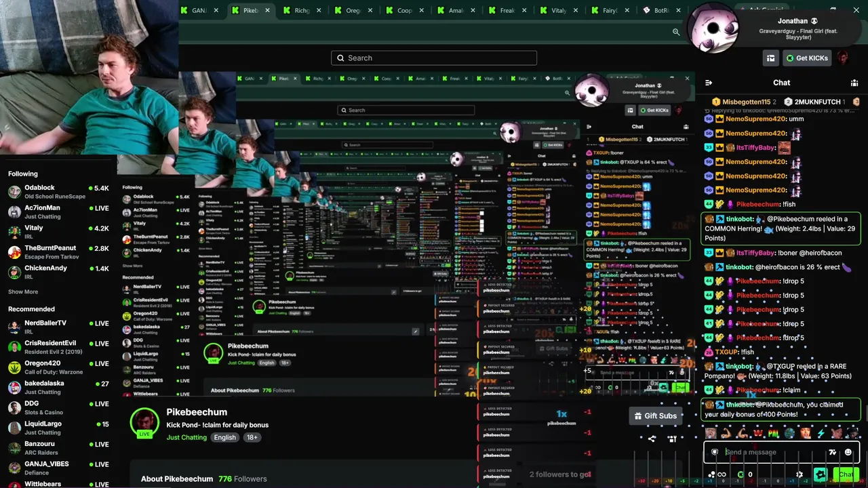
Task: Open DDG recommended channel
Action: [x=58, y=407]
